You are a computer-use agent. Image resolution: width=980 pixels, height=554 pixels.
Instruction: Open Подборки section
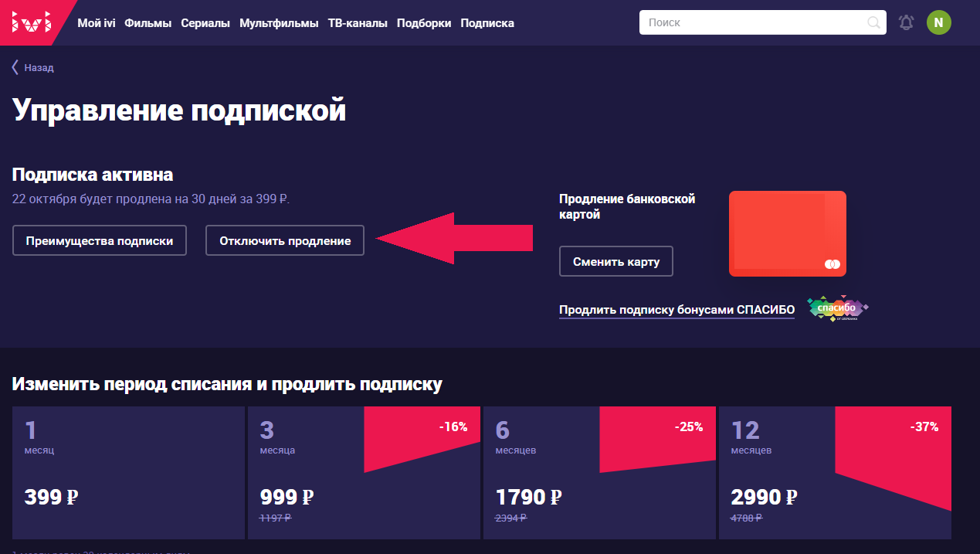pyautogui.click(x=424, y=23)
